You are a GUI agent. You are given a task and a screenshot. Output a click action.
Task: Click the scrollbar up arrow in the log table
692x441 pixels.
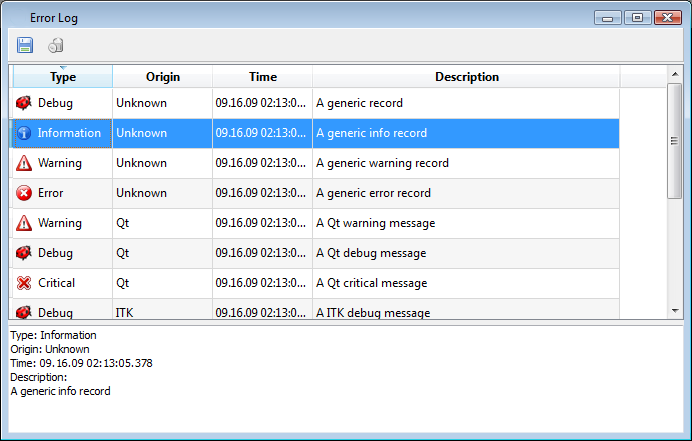pos(675,74)
